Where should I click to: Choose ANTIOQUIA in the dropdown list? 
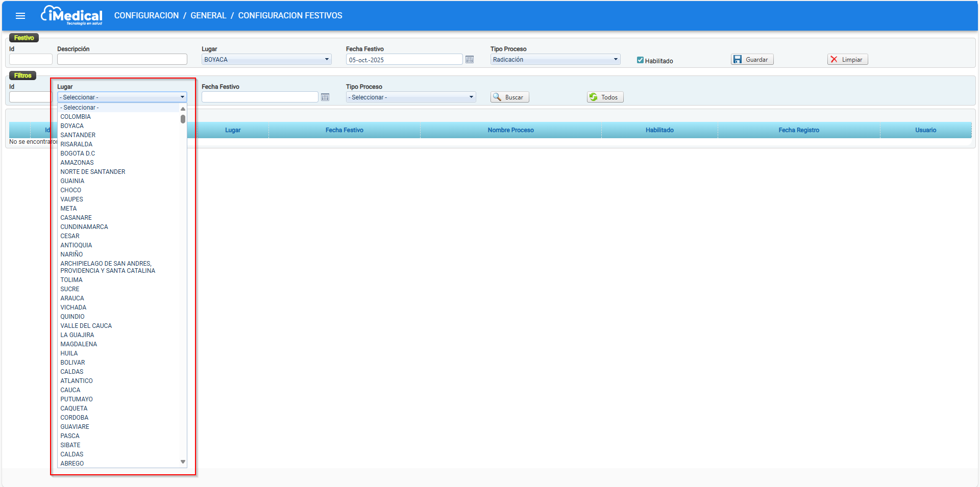point(76,245)
